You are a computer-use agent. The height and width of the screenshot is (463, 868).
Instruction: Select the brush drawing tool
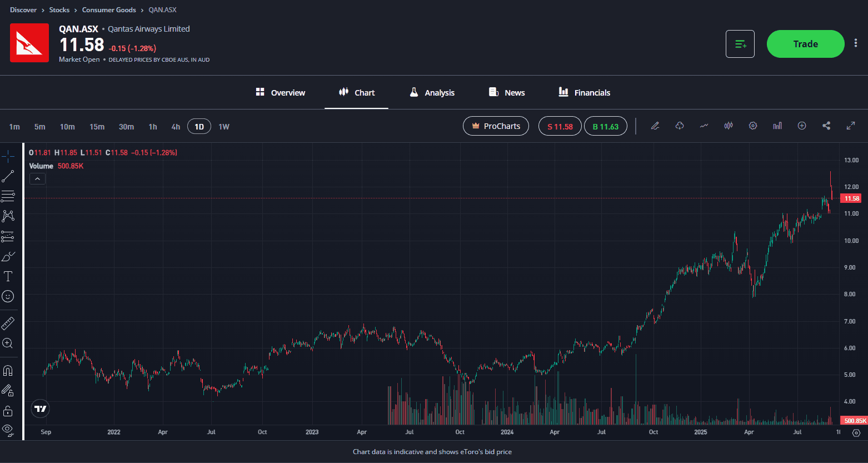click(x=8, y=256)
